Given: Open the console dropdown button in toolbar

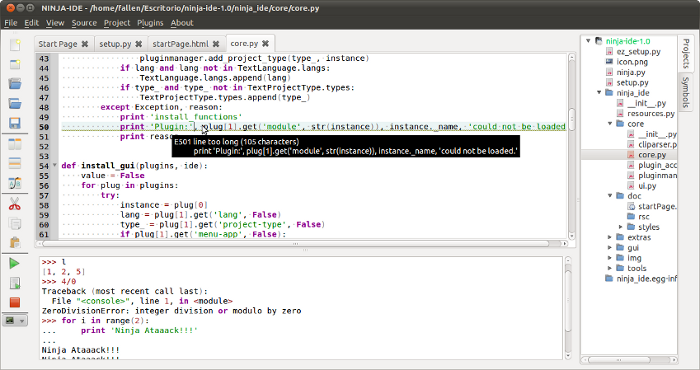Looking at the screenshot, I should pos(15,320).
